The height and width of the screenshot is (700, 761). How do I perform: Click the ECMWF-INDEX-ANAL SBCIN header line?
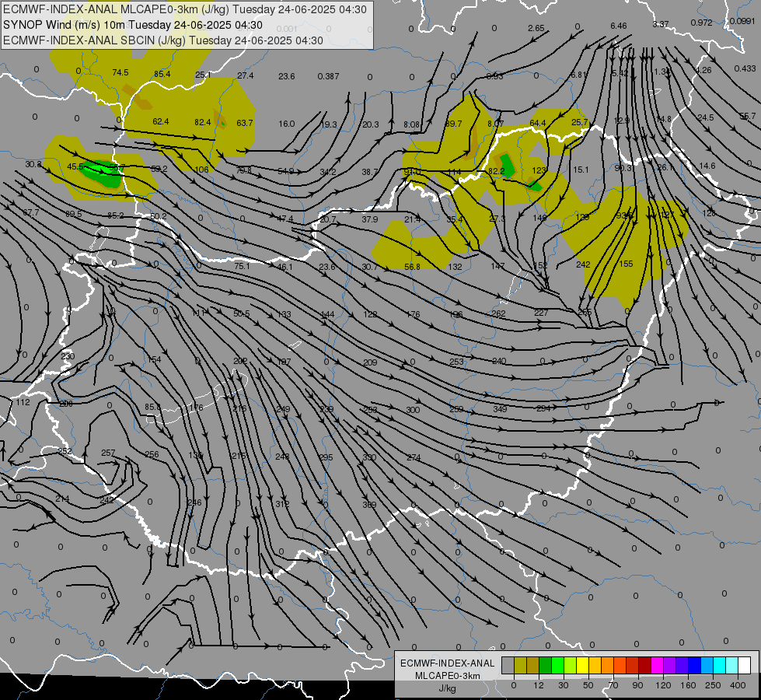click(x=163, y=40)
